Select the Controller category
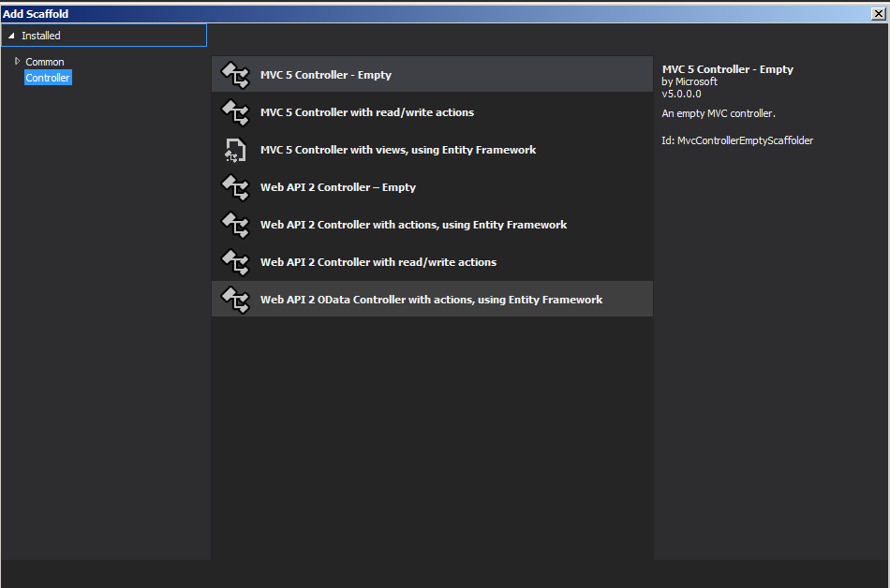 (48, 78)
